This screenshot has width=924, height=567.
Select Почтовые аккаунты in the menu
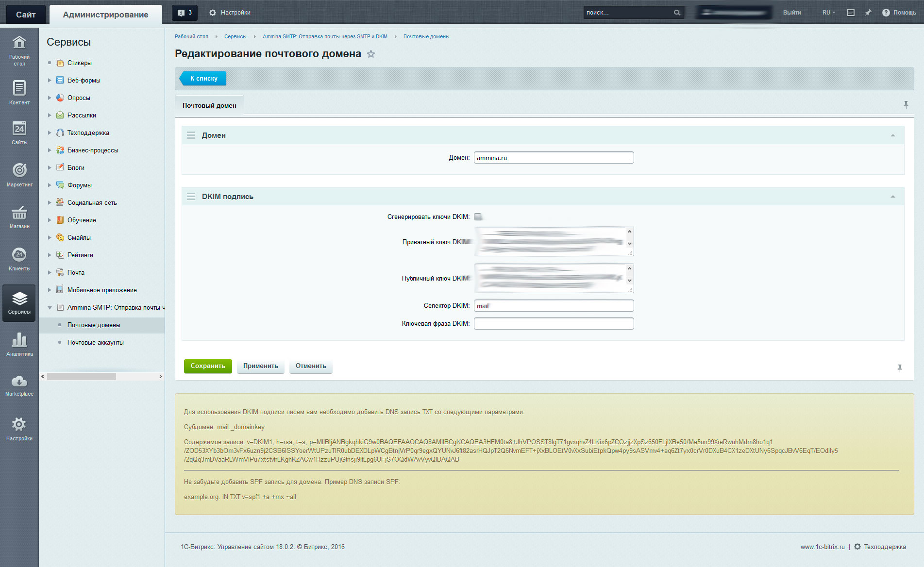pyautogui.click(x=96, y=343)
